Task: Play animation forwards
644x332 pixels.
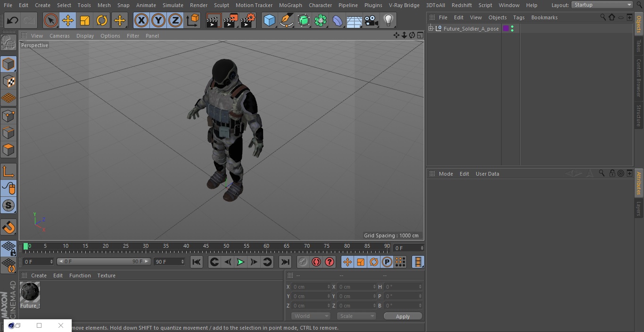Action: point(240,262)
